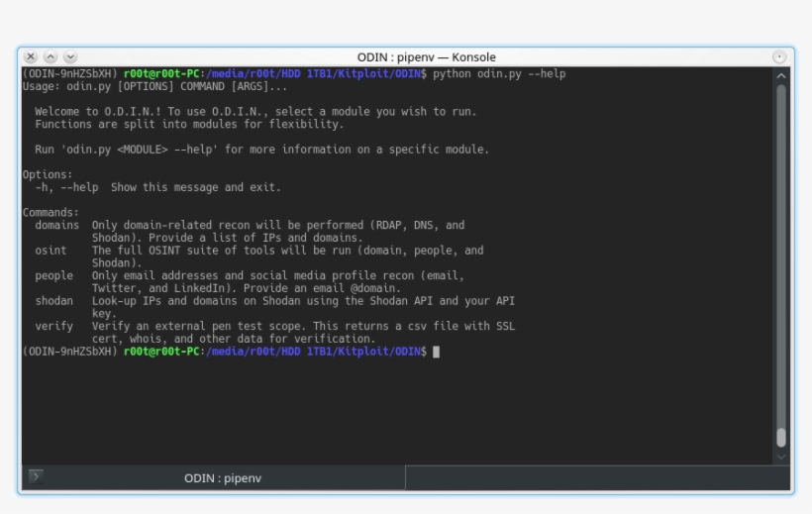Click the 'shodan' command name
The width and height of the screenshot is (812, 514).
(53, 301)
